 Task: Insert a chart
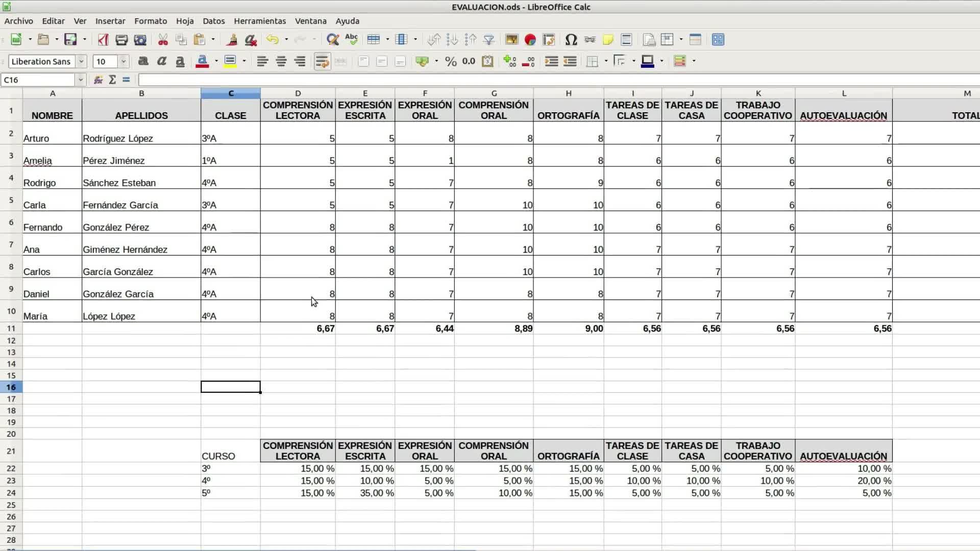coord(530,40)
